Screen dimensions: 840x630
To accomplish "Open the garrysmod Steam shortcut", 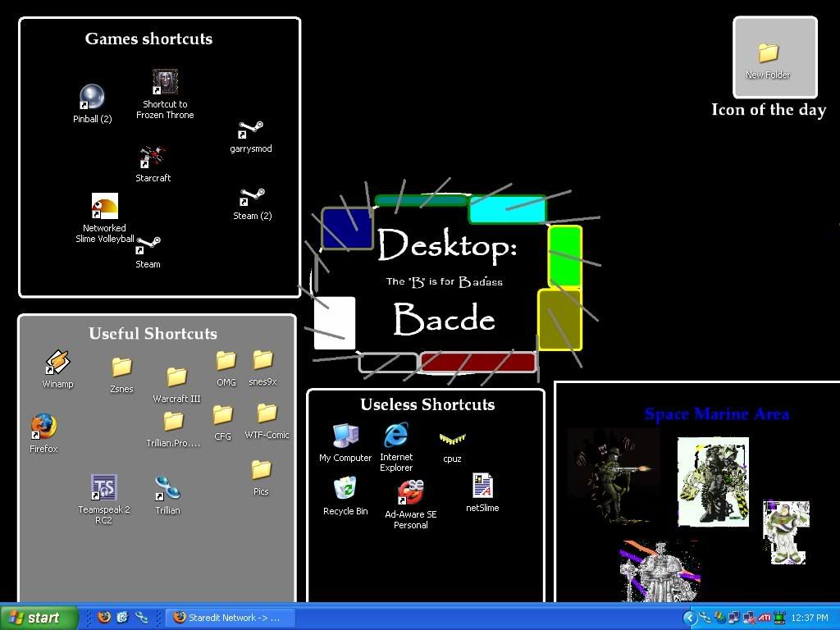I will click(250, 130).
